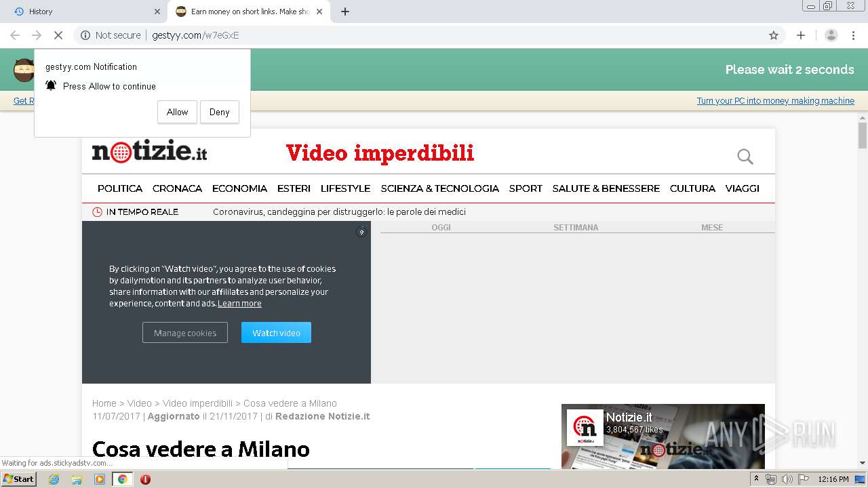
Task: Open the Coronavirus candeggina headline
Action: pos(339,212)
